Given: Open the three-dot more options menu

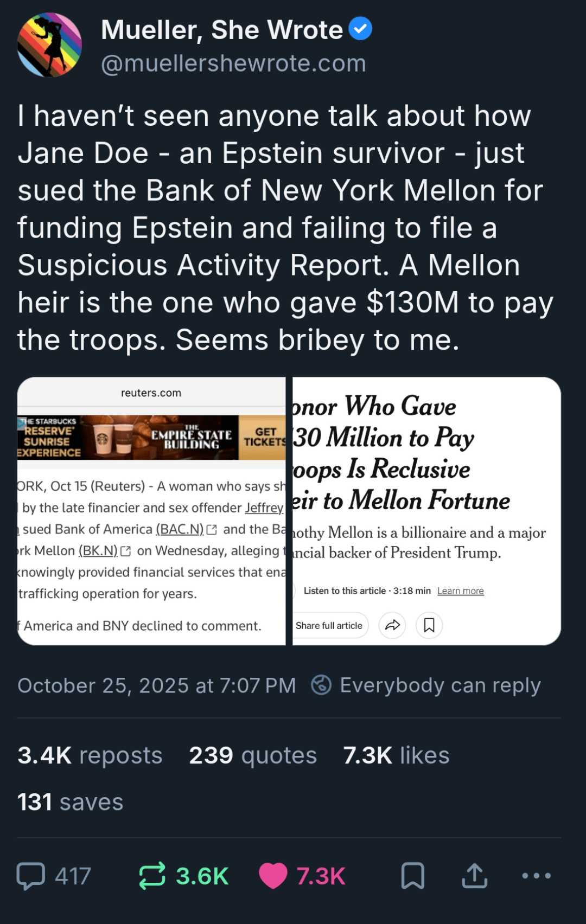Looking at the screenshot, I should [536, 876].
